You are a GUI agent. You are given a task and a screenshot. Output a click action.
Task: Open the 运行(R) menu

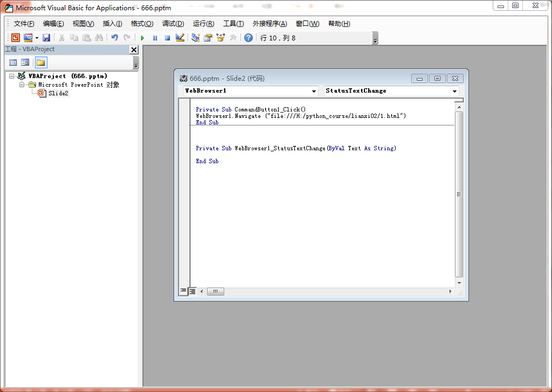(203, 24)
